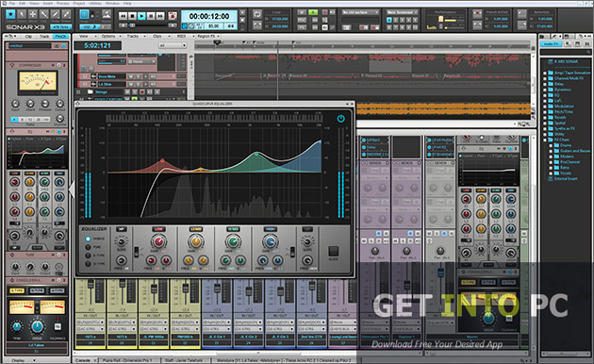Screen dimensions: 594x364
Task: Click the Pause transport button
Action: 151,16
